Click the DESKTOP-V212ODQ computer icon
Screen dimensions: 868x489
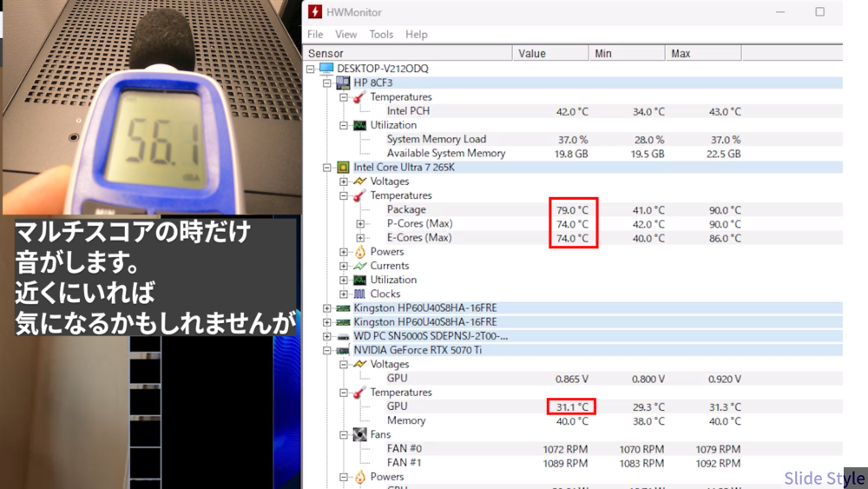point(326,69)
